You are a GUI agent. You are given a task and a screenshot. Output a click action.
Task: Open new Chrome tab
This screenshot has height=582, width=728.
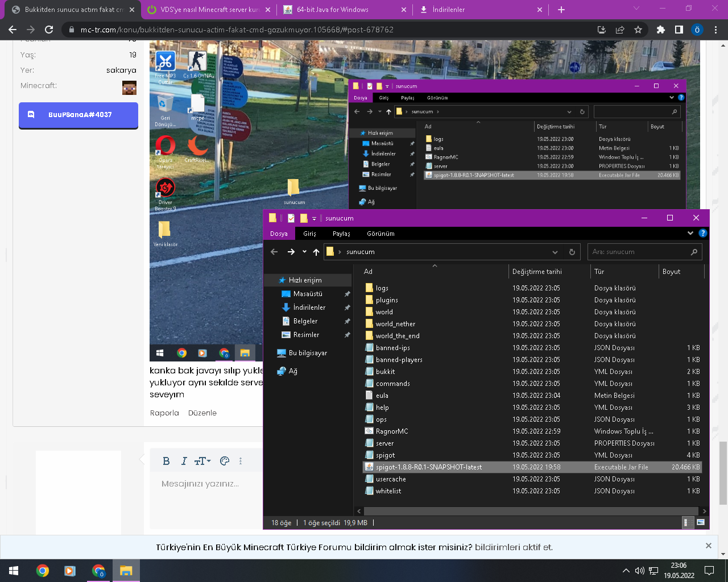pyautogui.click(x=561, y=10)
